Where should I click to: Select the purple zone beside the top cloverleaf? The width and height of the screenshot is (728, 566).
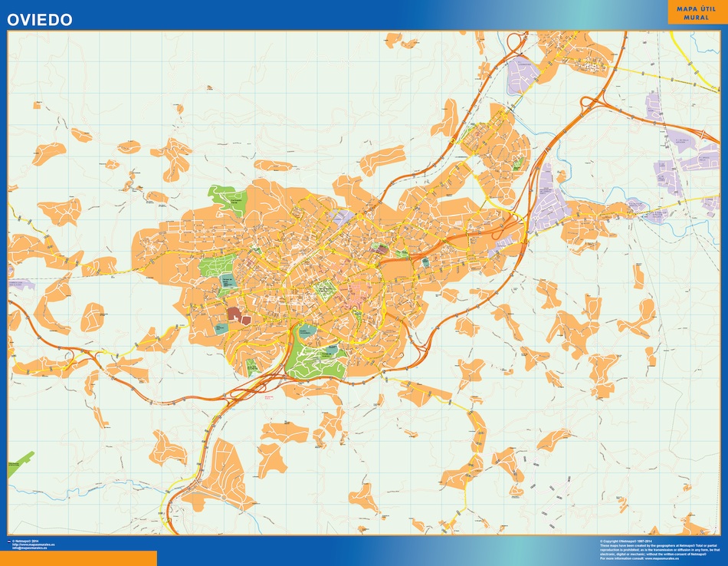click(x=522, y=73)
